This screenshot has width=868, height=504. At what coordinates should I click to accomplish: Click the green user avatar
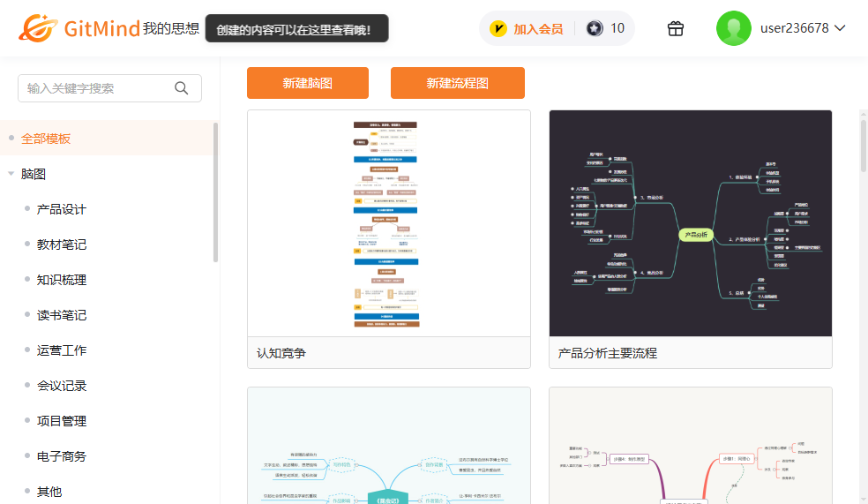coord(734,28)
